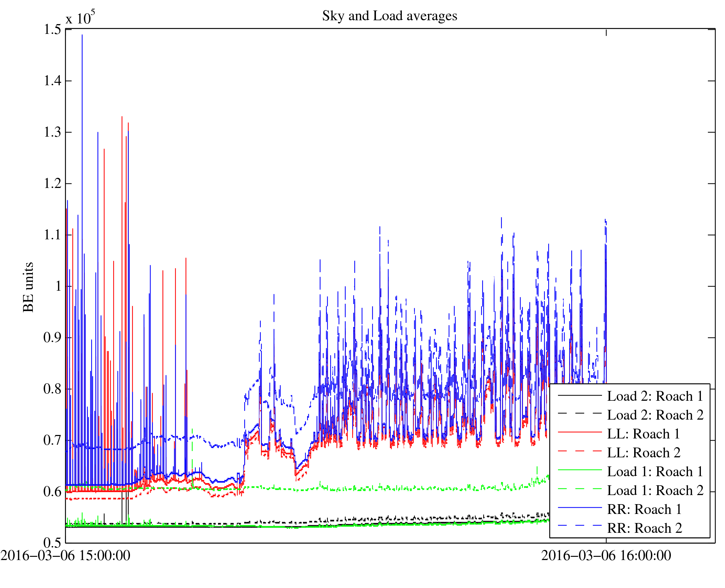Click legend entry 'Load 1: Roach 2'
The image size is (725, 588).
click(x=655, y=491)
